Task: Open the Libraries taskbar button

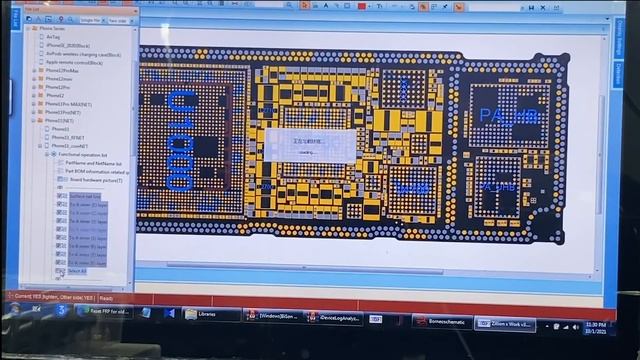Action: tap(211, 314)
